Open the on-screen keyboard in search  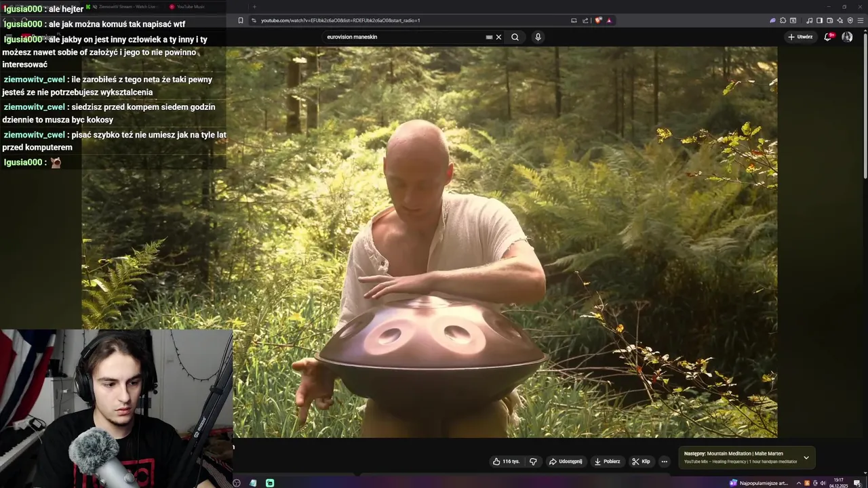pyautogui.click(x=489, y=37)
